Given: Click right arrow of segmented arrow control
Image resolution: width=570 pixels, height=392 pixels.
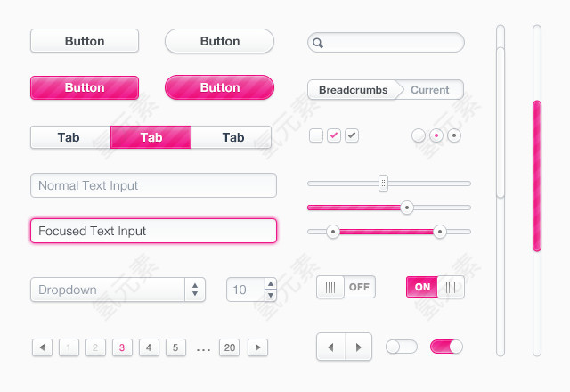Looking at the screenshot, I should pyautogui.click(x=358, y=347).
